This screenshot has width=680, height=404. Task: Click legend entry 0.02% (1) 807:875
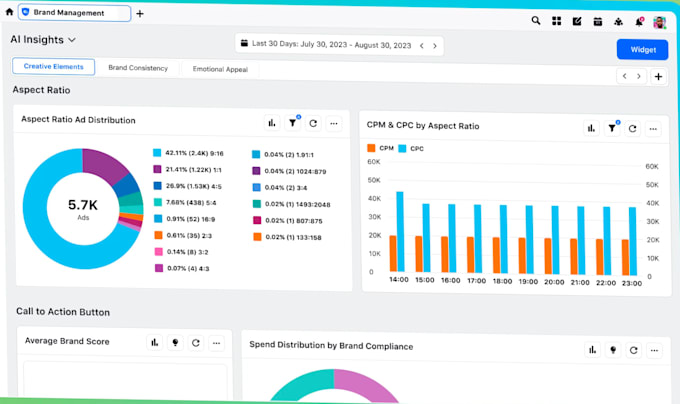pos(288,221)
